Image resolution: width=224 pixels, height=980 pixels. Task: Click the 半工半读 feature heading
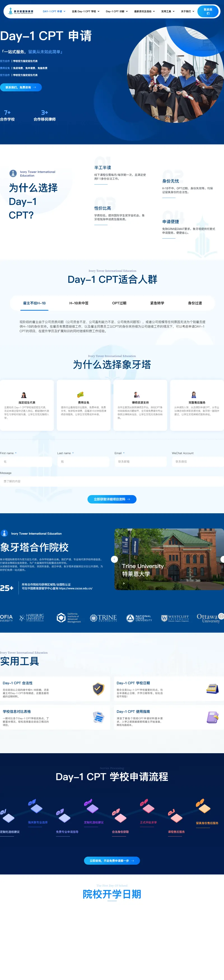point(103,167)
